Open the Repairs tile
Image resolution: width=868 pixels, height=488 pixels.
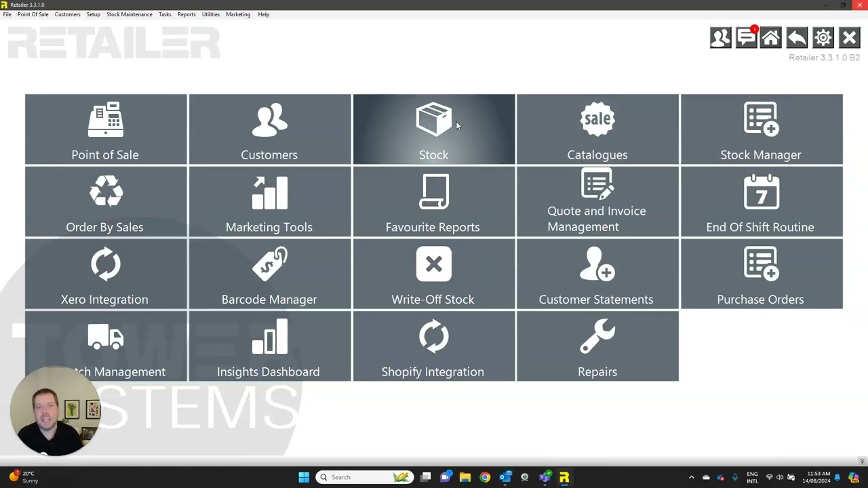click(597, 346)
